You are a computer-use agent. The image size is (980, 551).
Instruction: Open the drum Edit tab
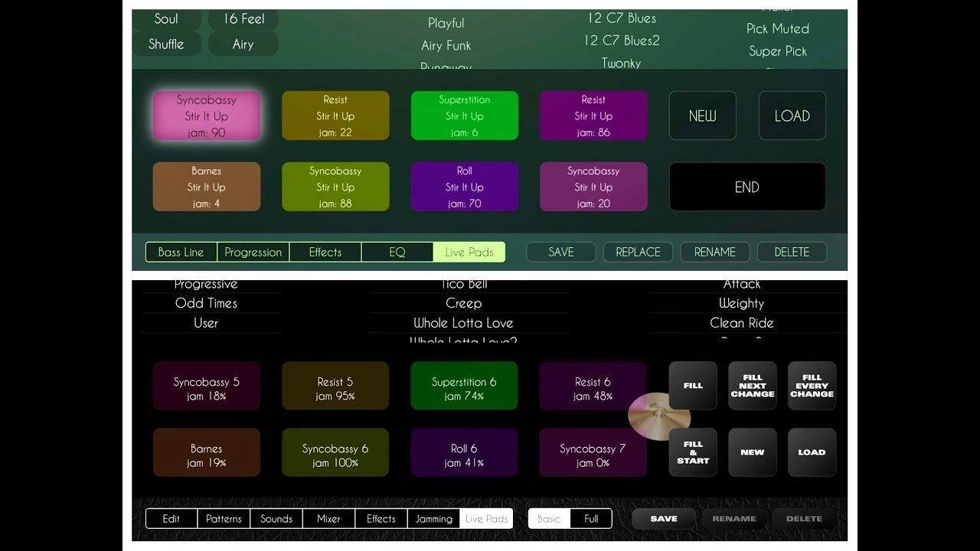171,518
